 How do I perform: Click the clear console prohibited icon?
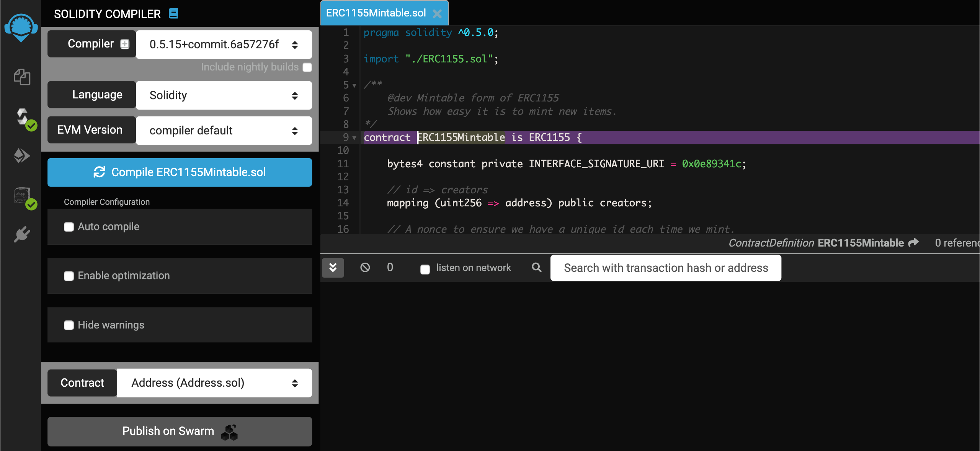tap(365, 267)
